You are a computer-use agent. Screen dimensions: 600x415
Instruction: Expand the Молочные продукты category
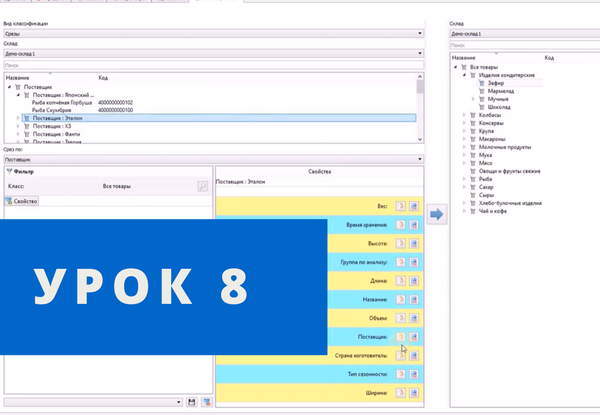464,147
